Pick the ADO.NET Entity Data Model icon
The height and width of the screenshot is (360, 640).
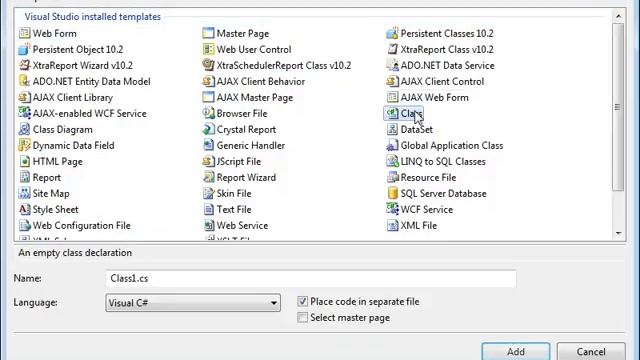(24, 81)
